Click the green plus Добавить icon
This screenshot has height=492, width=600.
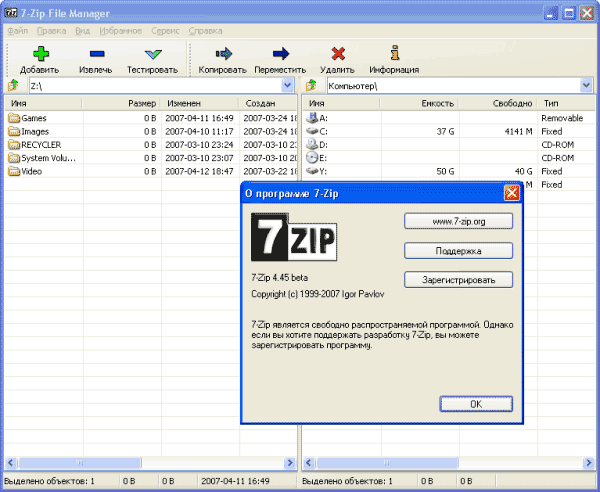41,54
